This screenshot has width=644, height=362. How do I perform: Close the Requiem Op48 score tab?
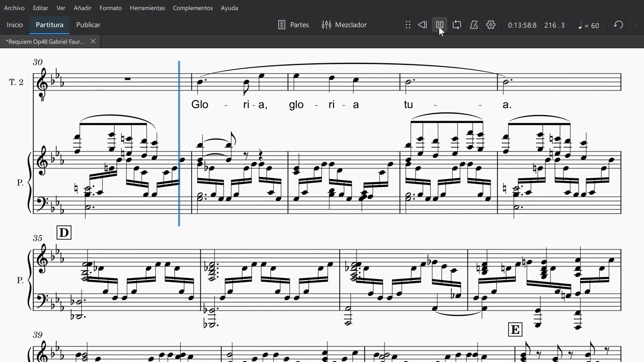[x=93, y=41]
